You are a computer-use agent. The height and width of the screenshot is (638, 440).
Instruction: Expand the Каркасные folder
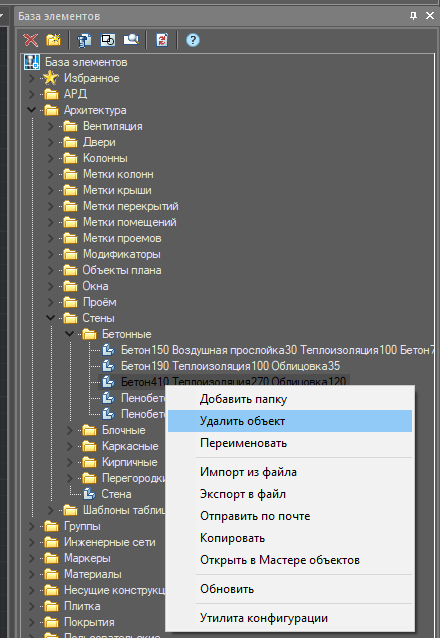tap(70, 446)
